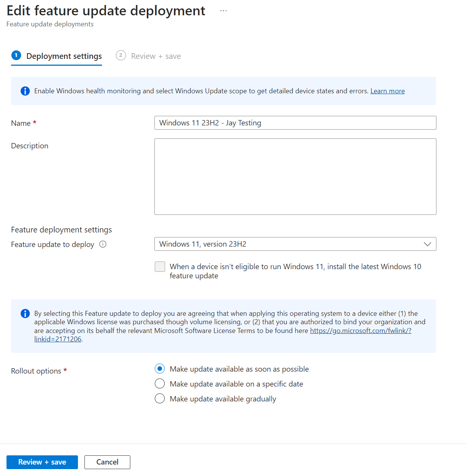Open the go.microsoft.com license terms link
Viewport: 467px width, 476px height.
pos(360,331)
